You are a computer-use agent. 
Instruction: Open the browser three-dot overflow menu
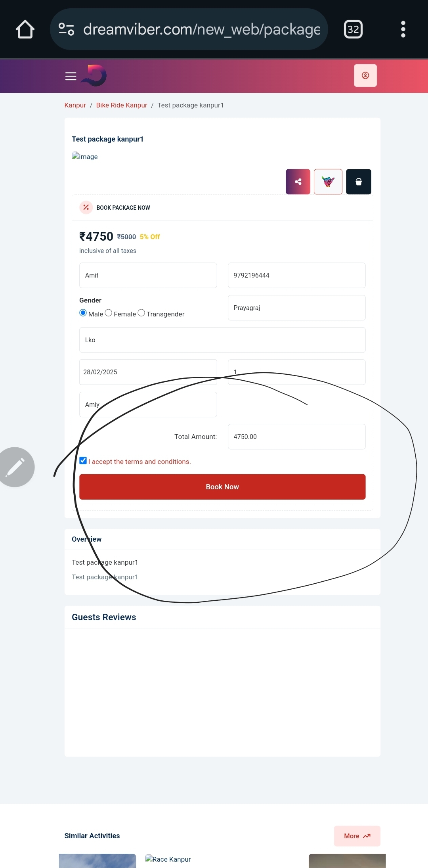403,29
